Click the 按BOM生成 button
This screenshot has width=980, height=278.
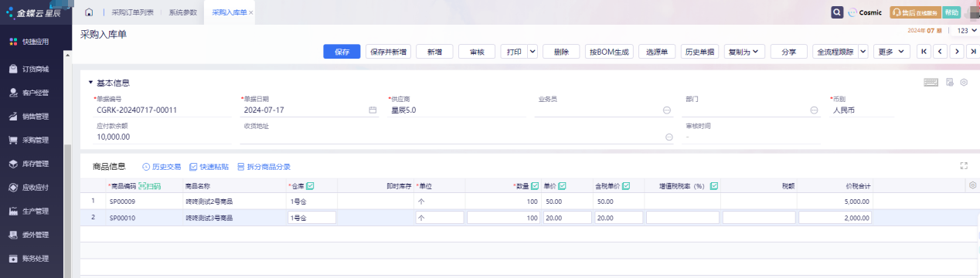pos(609,51)
